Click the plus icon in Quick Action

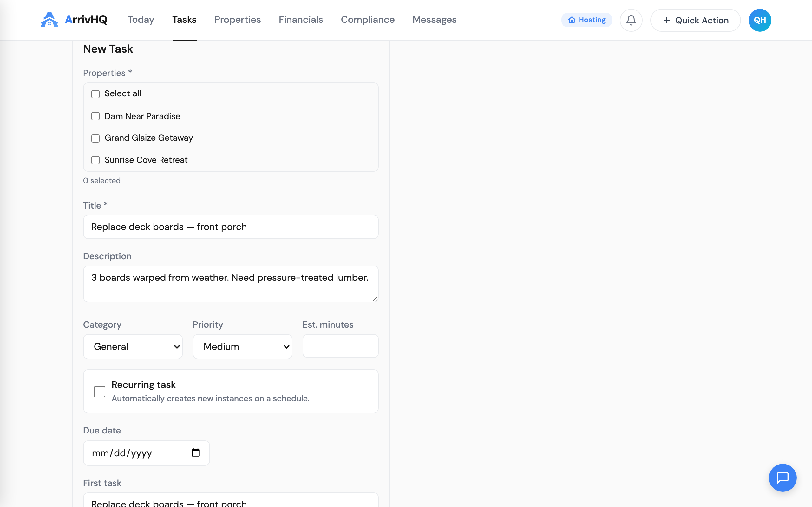667,21
